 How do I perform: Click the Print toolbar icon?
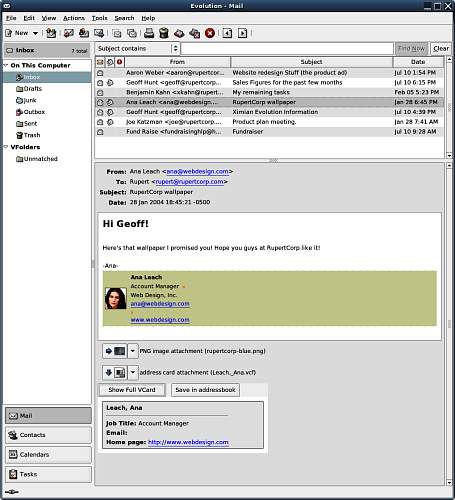coord(149,33)
